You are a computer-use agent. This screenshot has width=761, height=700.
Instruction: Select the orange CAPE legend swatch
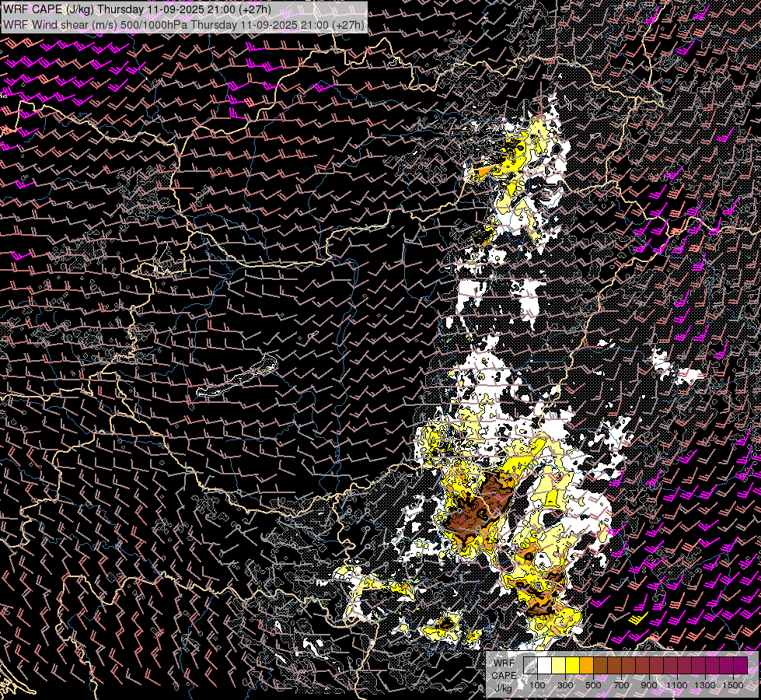586,665
